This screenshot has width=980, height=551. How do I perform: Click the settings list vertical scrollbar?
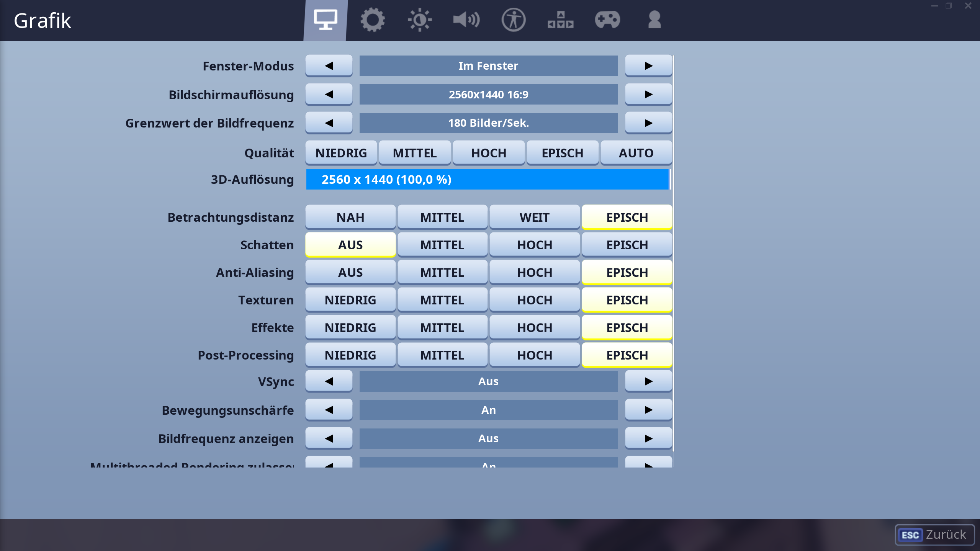pyautogui.click(x=673, y=253)
